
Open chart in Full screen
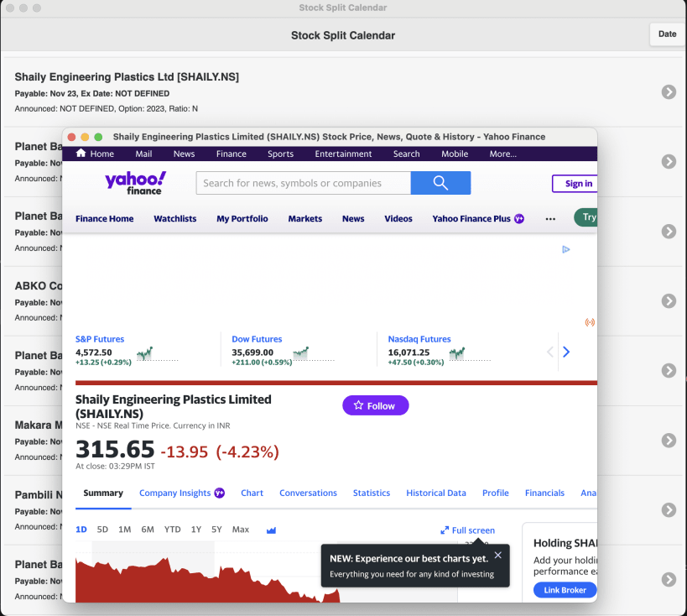467,530
